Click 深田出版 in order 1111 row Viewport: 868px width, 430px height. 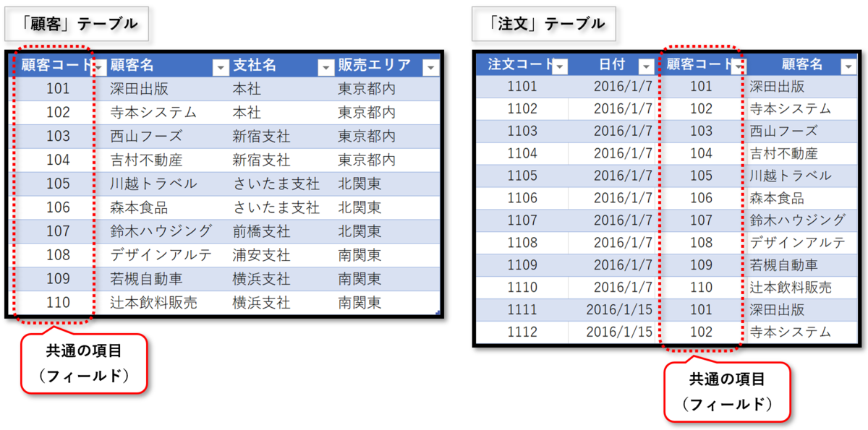(776, 310)
